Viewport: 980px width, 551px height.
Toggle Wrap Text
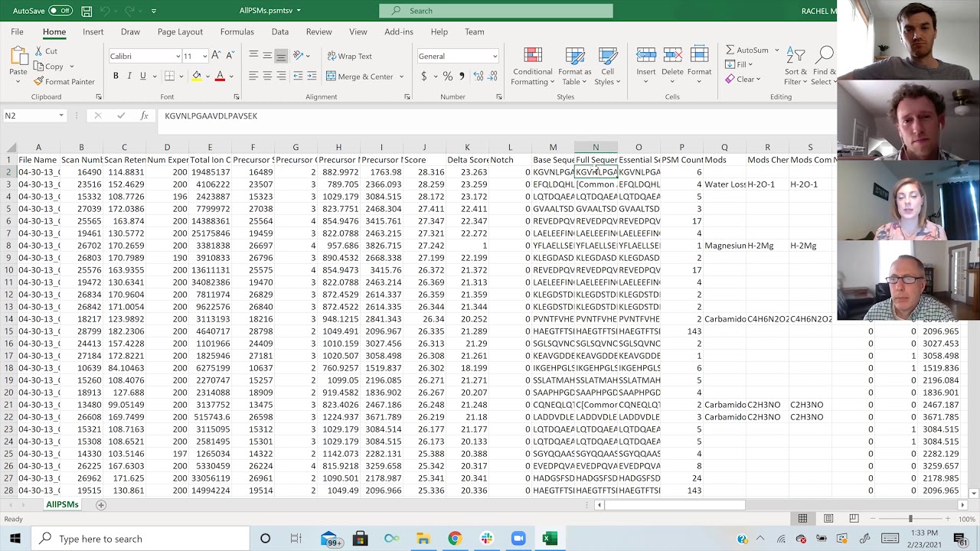[x=349, y=56]
